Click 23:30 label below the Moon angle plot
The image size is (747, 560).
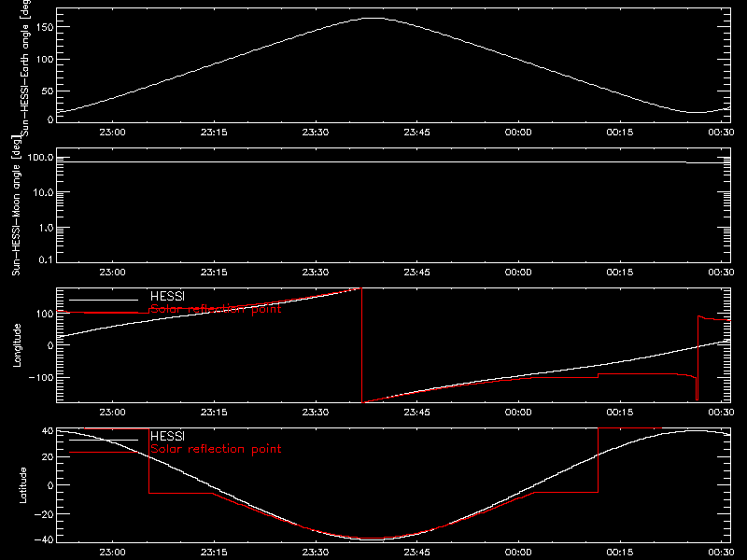point(316,273)
